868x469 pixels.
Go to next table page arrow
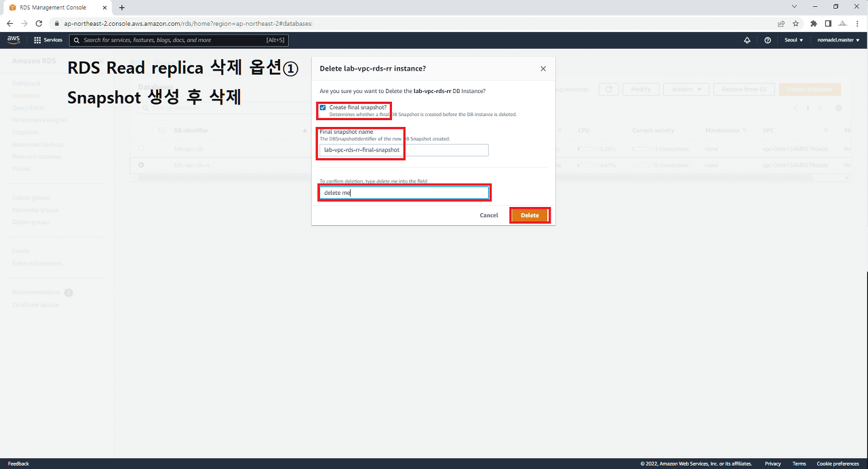pos(819,108)
